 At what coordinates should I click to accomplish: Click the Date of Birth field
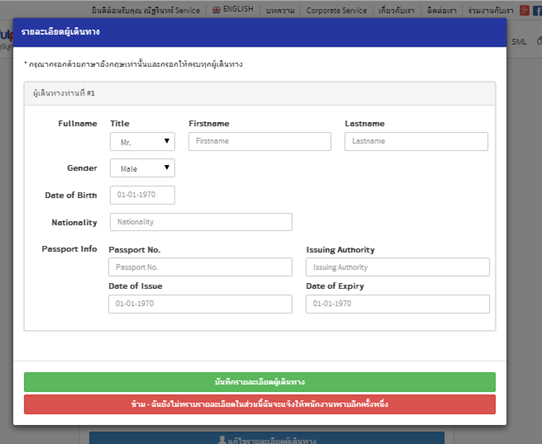[142, 195]
